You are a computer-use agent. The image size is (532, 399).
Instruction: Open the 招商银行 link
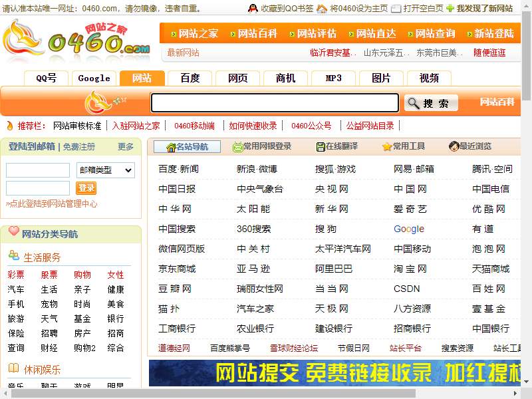(x=412, y=329)
